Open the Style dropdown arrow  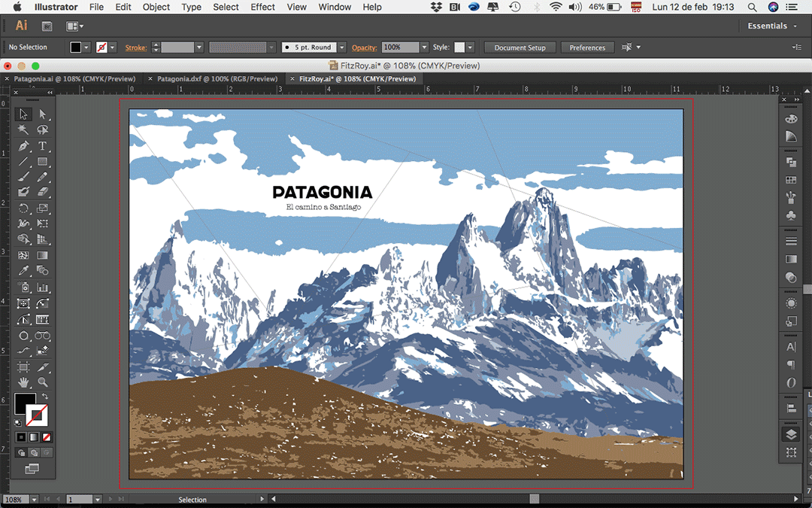(470, 47)
